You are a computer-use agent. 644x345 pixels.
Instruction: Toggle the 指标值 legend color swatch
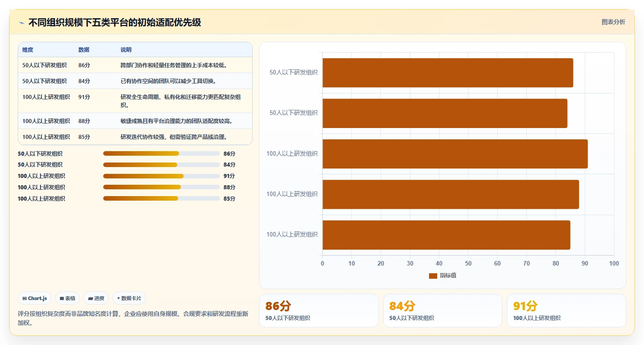pos(433,276)
